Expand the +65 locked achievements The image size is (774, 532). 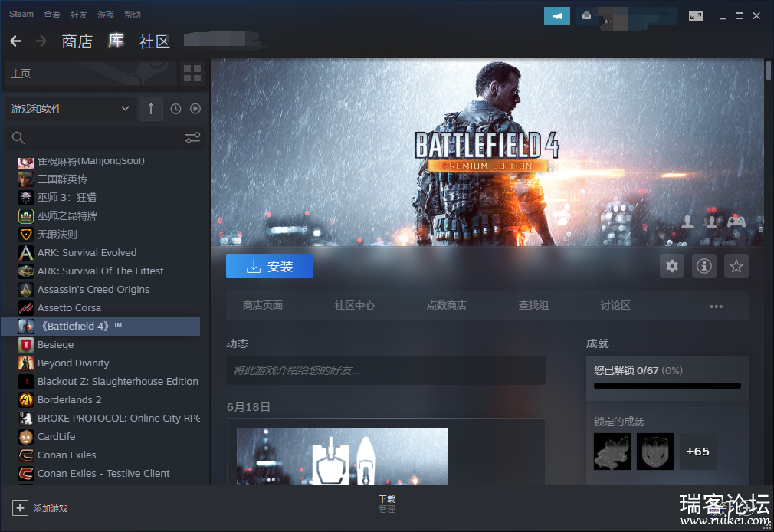click(697, 452)
